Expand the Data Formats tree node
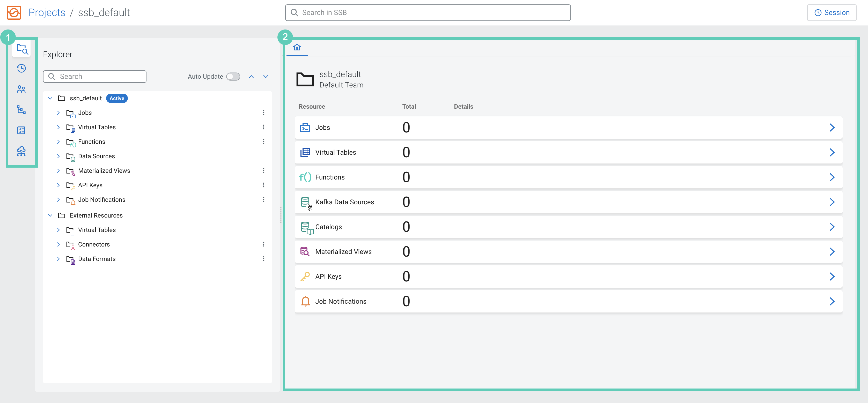 point(58,259)
